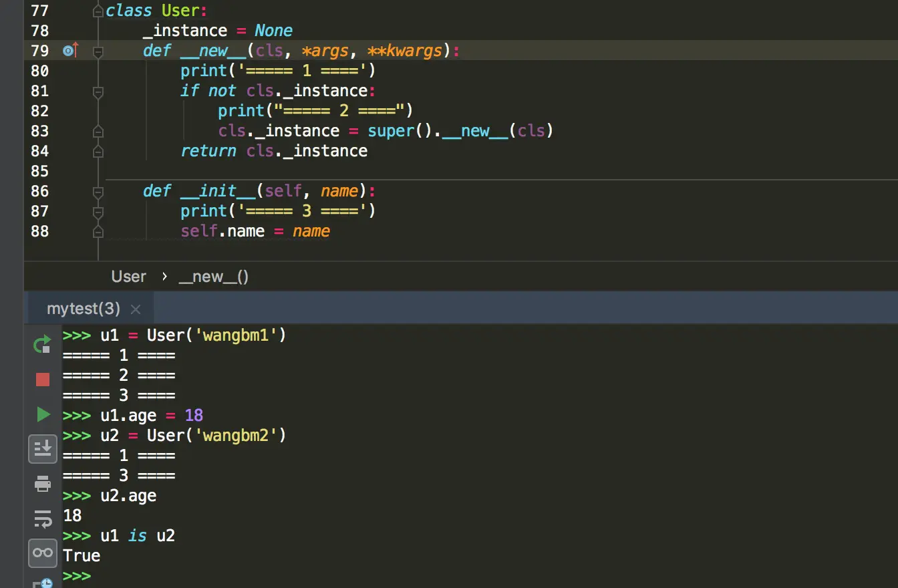898x588 pixels.
Task: Click 'class User:' in the editor
Action: click(x=158, y=11)
